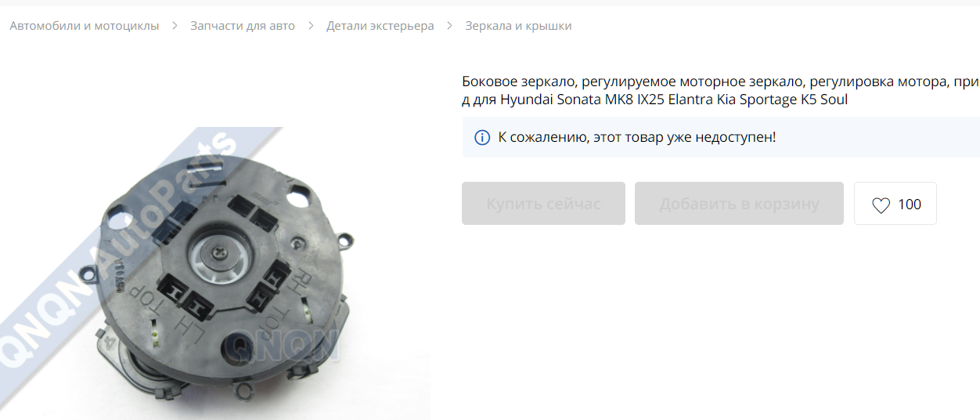The height and width of the screenshot is (420, 980).
Task: Open Детали экстерьера breadcrumb link
Action: pos(380,26)
